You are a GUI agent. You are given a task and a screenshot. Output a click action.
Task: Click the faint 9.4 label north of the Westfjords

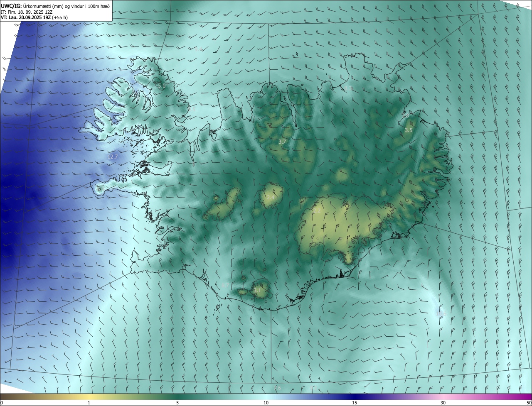pos(198,49)
